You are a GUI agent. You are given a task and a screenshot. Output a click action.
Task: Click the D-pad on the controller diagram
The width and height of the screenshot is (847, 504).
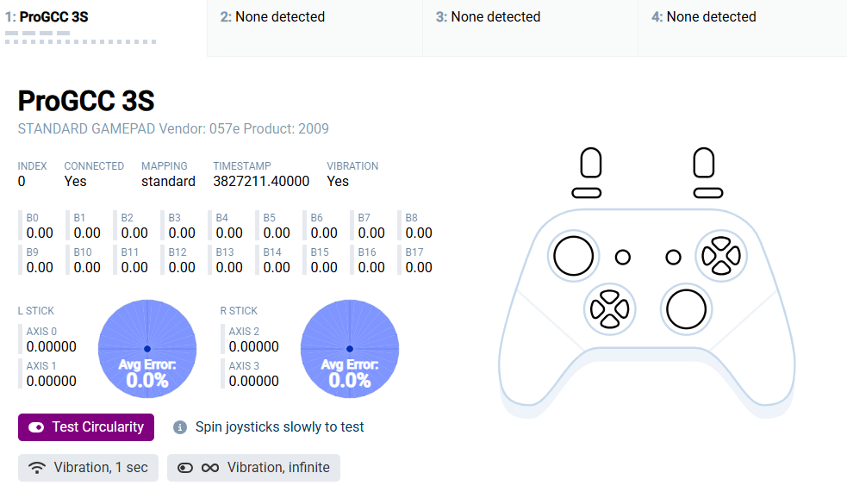[609, 309]
